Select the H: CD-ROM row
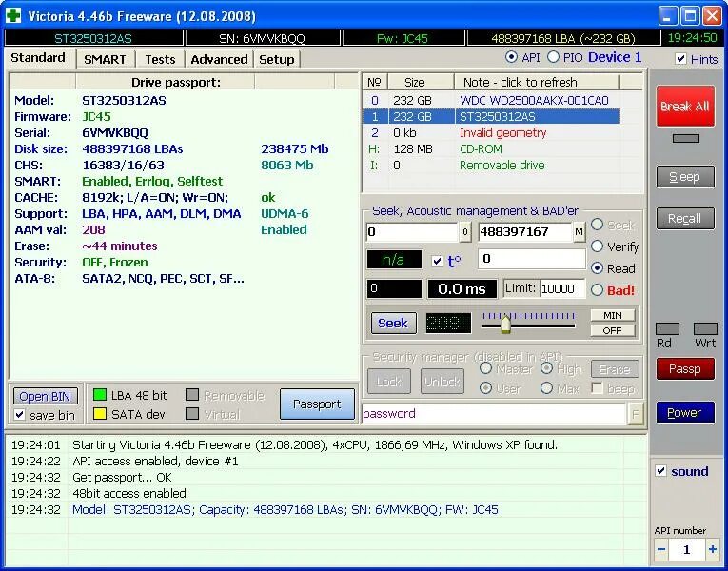Image resolution: width=728 pixels, height=571 pixels. point(491,149)
